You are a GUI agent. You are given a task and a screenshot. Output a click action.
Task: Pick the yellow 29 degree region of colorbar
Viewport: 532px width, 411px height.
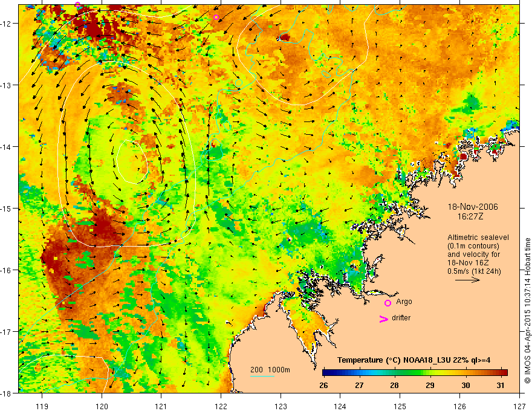(430, 372)
